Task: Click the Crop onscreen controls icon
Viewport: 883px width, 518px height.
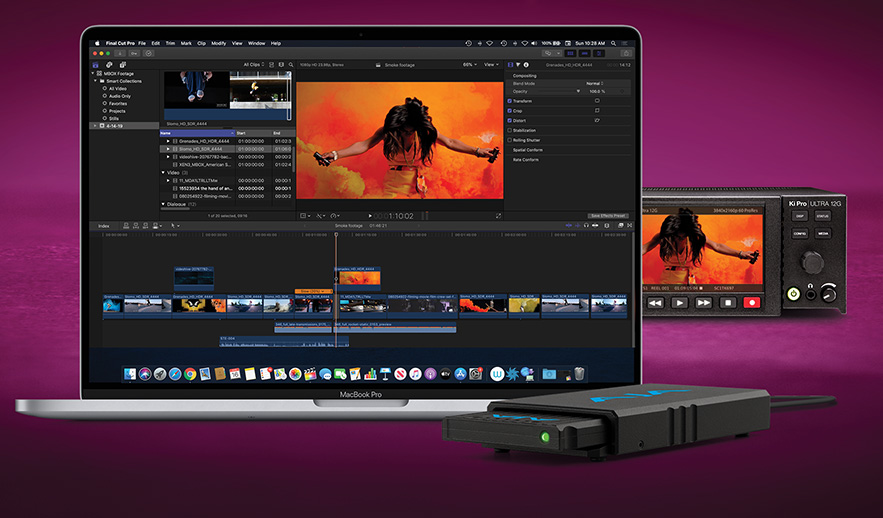Action: pos(597,110)
